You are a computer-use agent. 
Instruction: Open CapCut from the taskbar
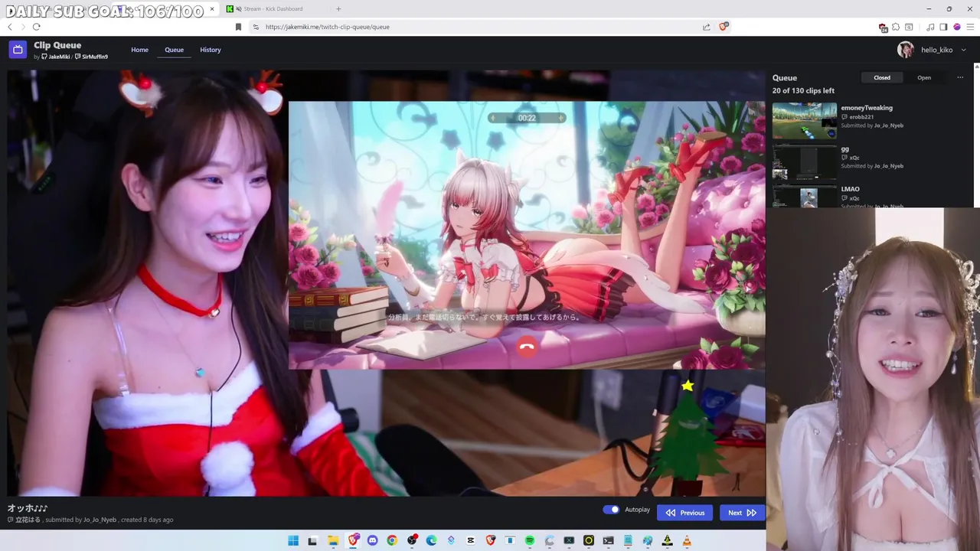[x=471, y=541]
